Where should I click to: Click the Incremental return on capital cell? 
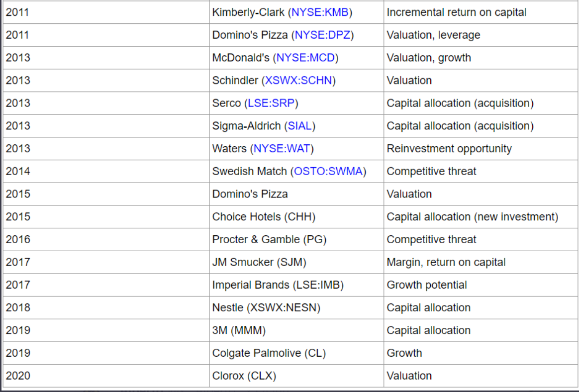[x=481, y=12]
